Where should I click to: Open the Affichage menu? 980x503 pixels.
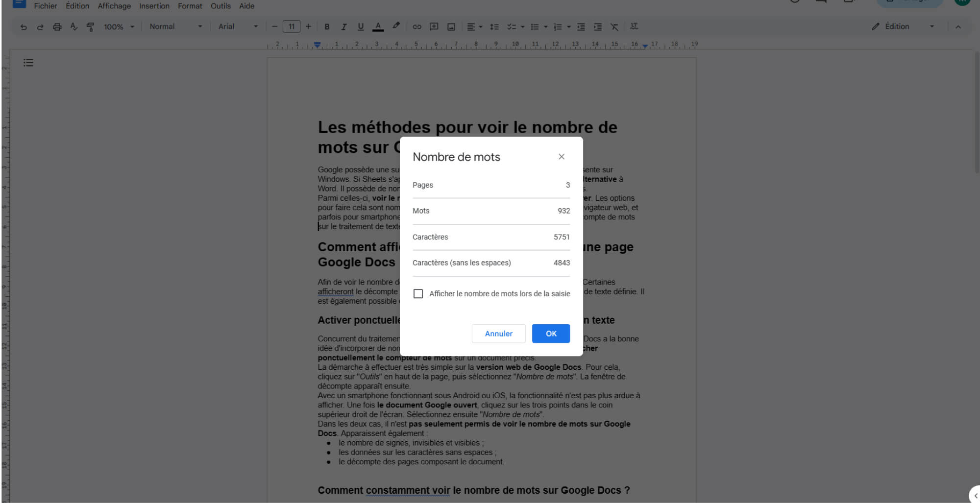(x=114, y=6)
